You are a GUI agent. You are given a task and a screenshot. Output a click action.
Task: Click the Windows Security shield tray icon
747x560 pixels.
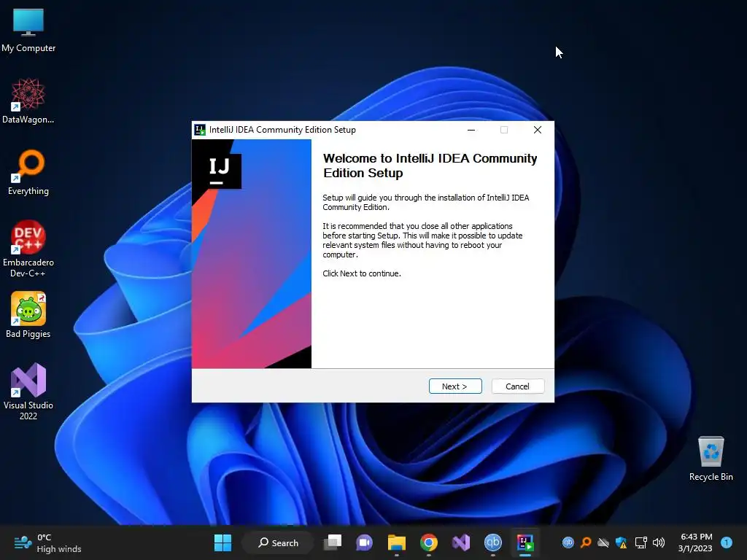pyautogui.click(x=621, y=542)
